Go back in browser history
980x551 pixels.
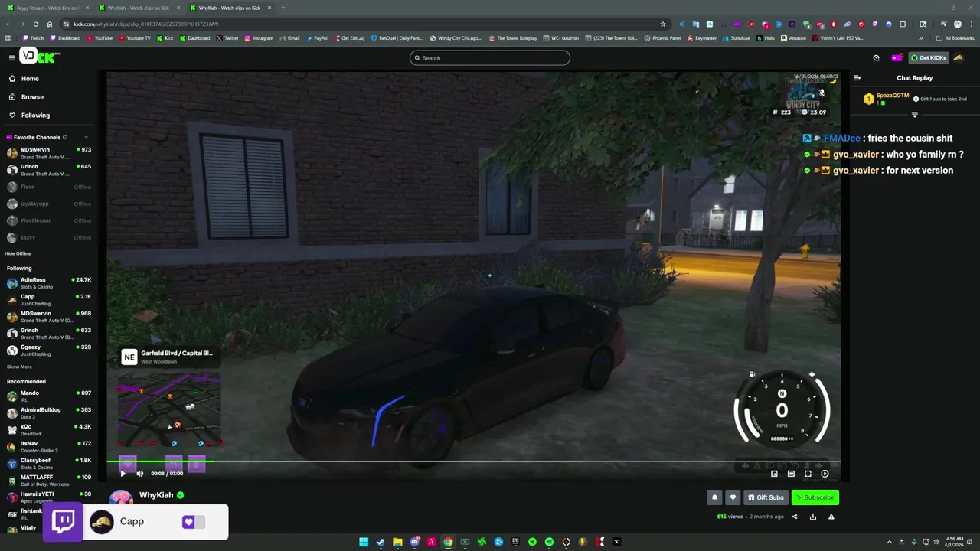[8, 24]
